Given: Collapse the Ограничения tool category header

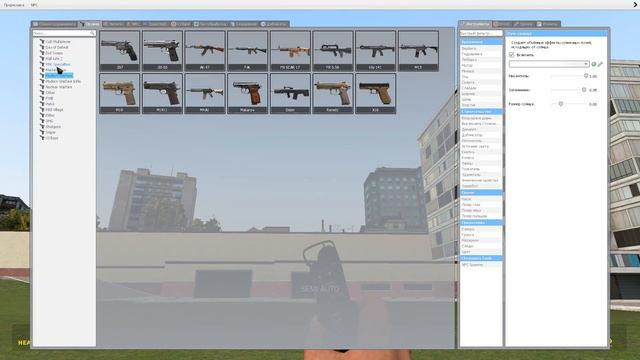Looking at the screenshot, I should (x=481, y=42).
